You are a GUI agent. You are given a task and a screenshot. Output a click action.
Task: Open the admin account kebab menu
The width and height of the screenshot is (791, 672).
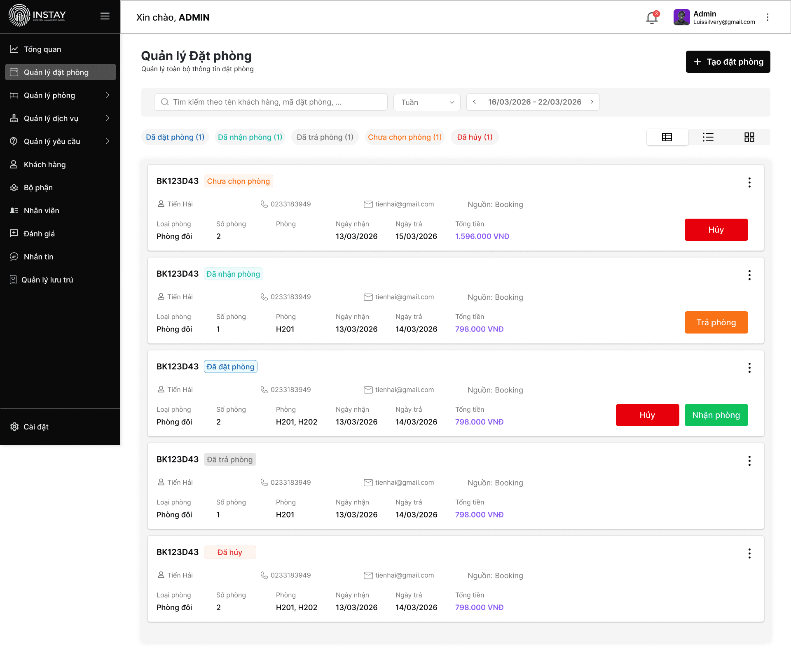[768, 17]
